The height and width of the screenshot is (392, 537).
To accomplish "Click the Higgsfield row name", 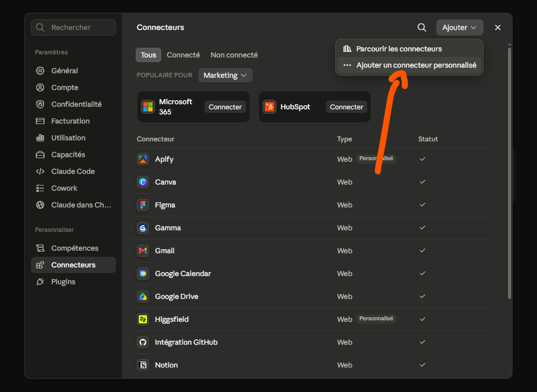I will [x=172, y=319].
